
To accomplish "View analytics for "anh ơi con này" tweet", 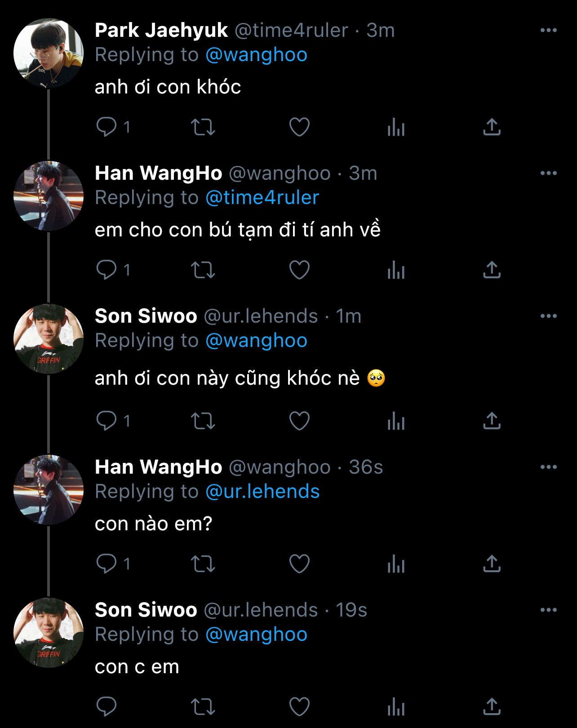I will [396, 421].
